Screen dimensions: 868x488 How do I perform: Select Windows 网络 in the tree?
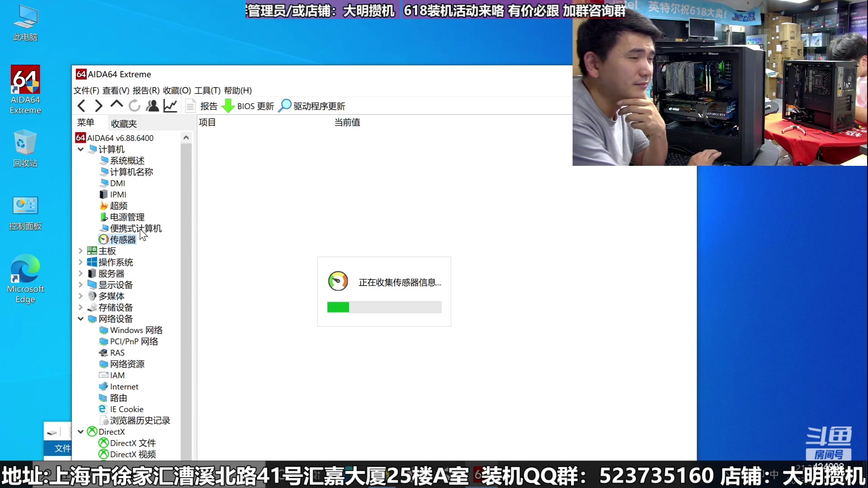point(131,330)
